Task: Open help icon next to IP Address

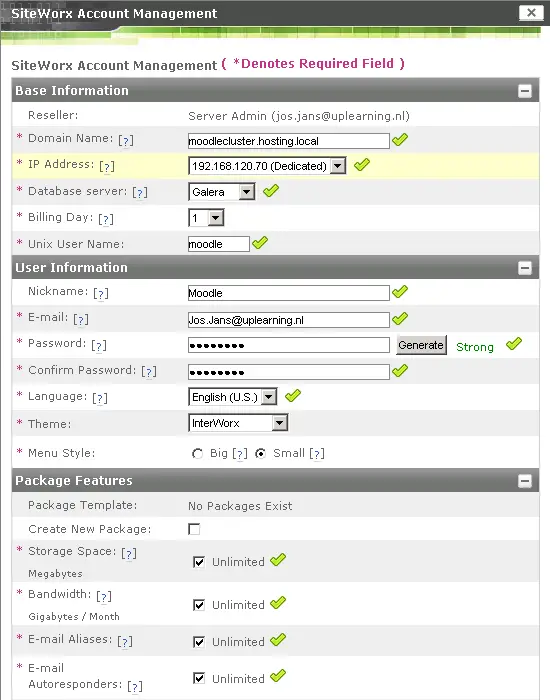Action: pyautogui.click(x=107, y=167)
